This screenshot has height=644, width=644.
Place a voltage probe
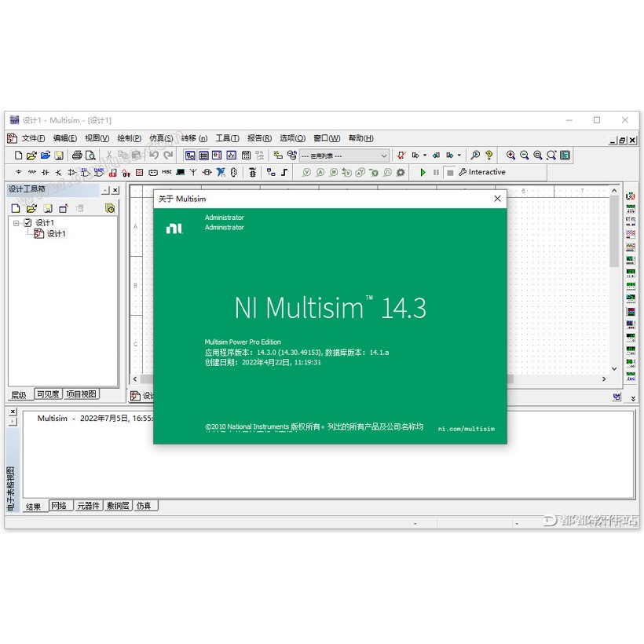coord(306,173)
